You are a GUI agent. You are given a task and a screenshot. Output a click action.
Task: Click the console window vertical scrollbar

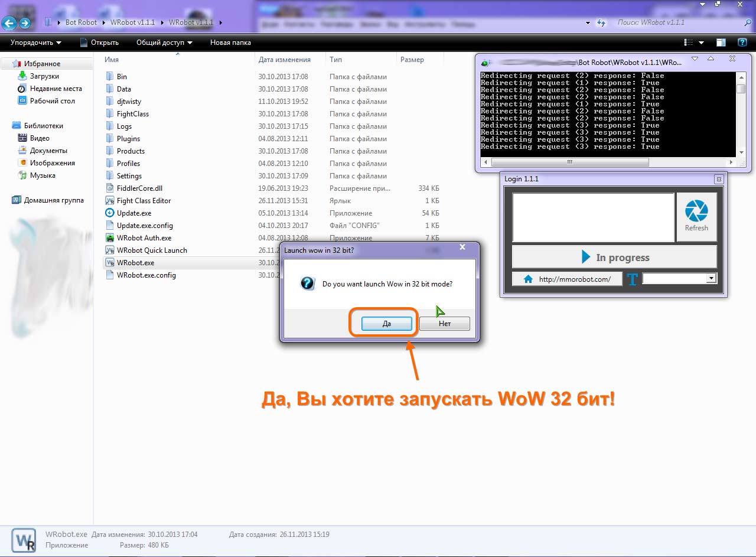741,115
